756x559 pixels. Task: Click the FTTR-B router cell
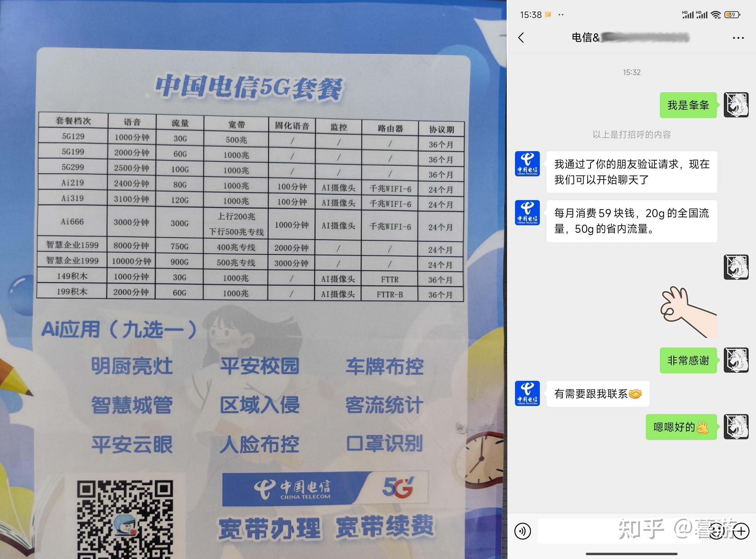pos(390,294)
